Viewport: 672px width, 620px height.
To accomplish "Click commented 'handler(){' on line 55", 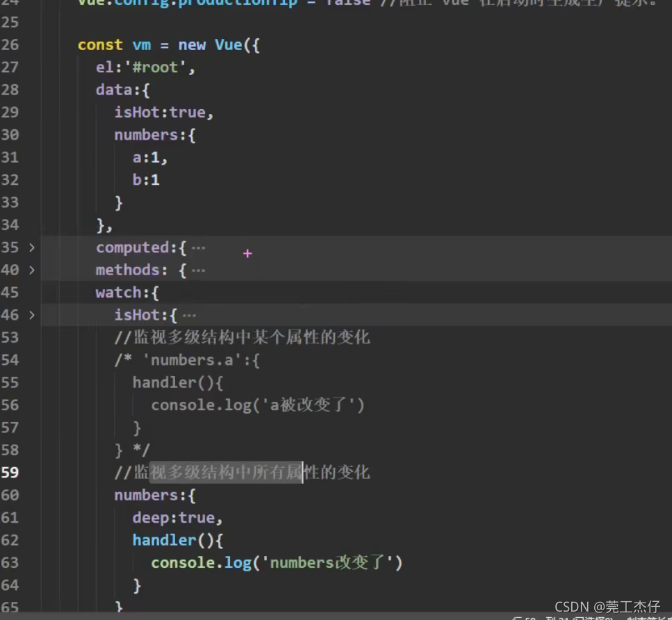I will pos(178,382).
